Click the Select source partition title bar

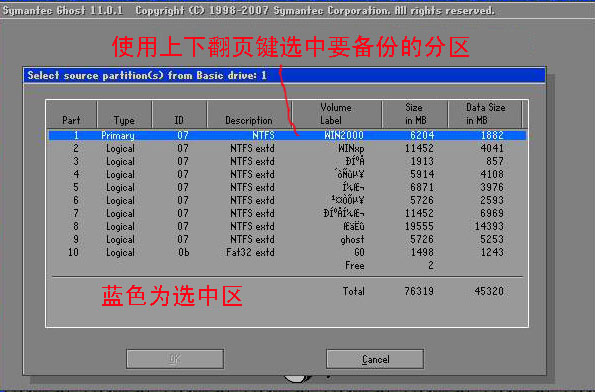tap(284, 75)
